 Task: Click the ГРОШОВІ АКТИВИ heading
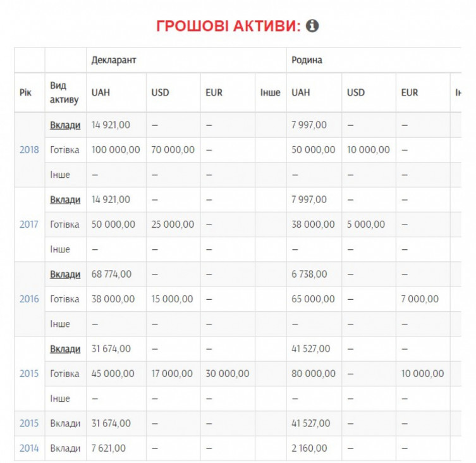tap(228, 26)
